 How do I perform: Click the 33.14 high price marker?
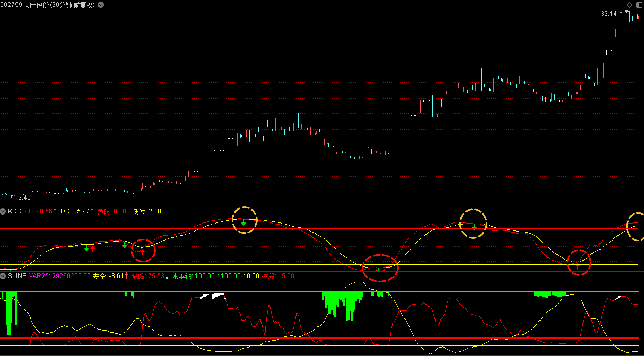608,14
